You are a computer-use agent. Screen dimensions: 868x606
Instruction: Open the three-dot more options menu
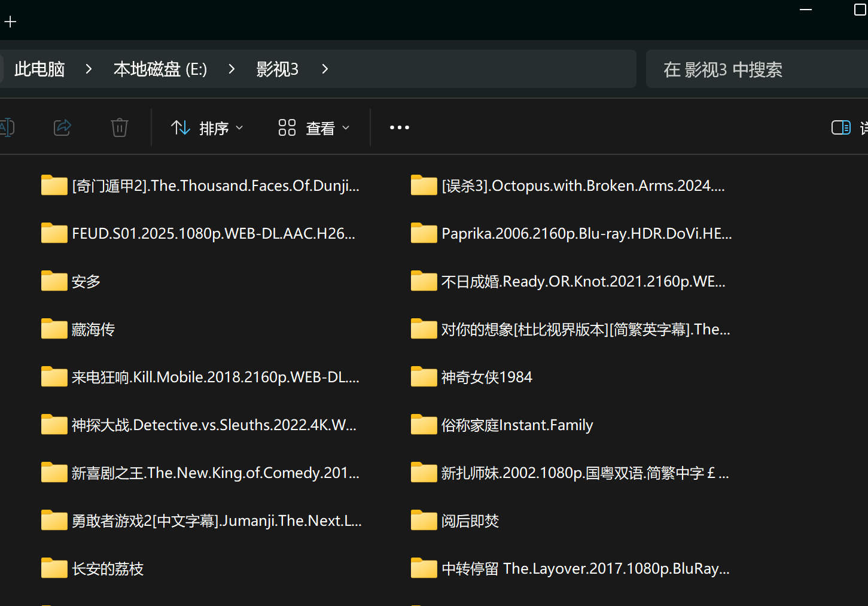point(400,127)
